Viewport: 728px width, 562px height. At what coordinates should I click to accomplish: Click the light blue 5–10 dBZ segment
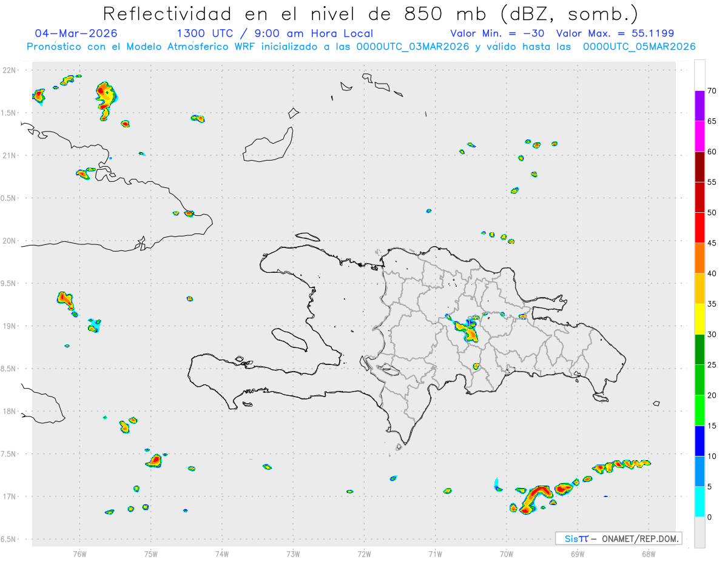coord(699,471)
